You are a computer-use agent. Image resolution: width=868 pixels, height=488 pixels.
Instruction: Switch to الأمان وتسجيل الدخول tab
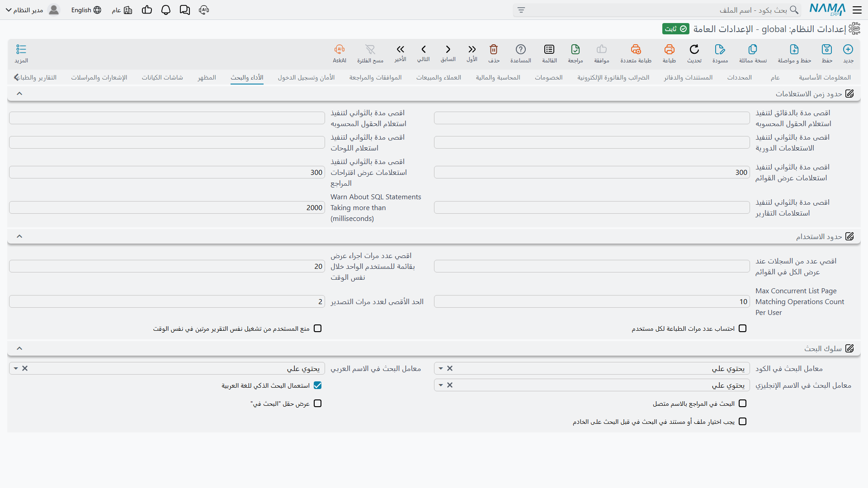(x=306, y=77)
